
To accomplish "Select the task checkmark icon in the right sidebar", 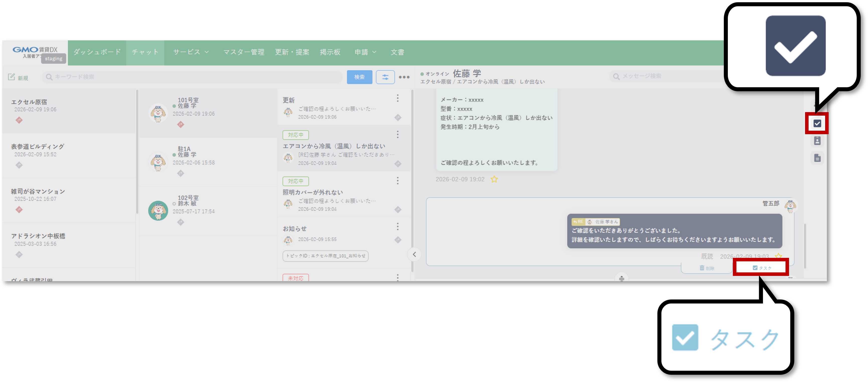I will (817, 123).
